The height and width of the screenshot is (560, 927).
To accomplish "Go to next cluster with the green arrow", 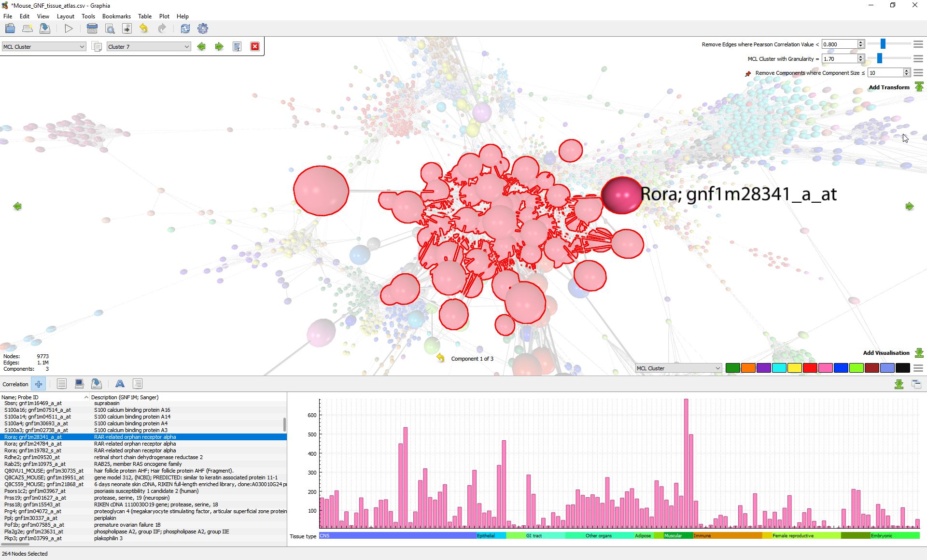I will [x=219, y=46].
